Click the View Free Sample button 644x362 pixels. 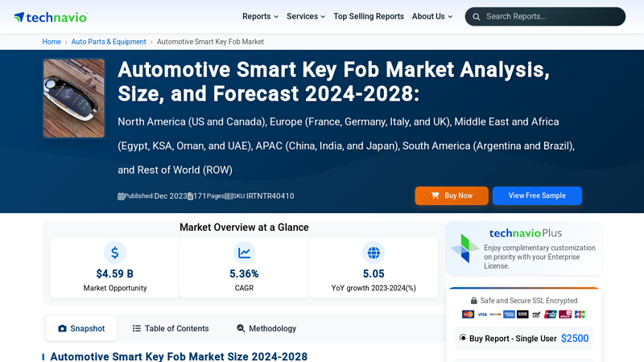tap(537, 195)
